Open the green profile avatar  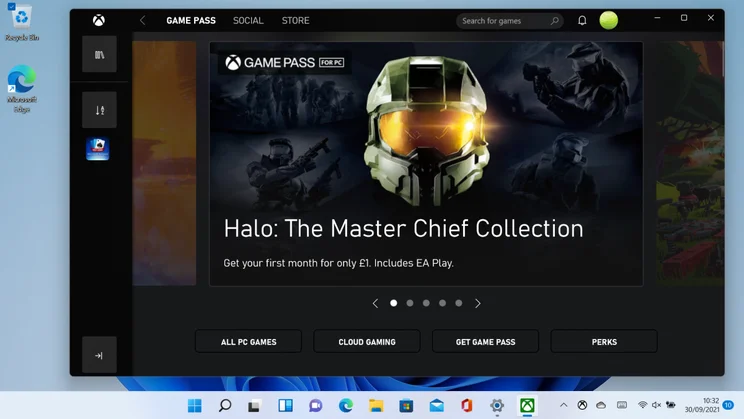click(x=608, y=20)
